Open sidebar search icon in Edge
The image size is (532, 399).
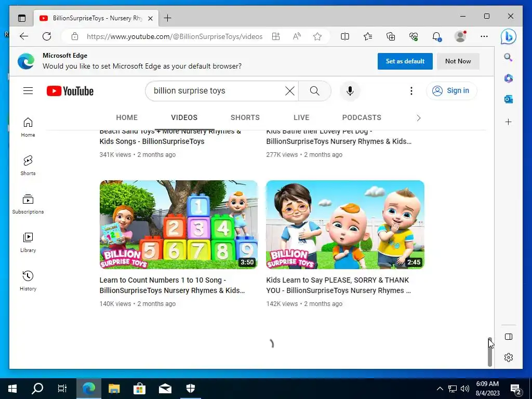click(x=508, y=57)
